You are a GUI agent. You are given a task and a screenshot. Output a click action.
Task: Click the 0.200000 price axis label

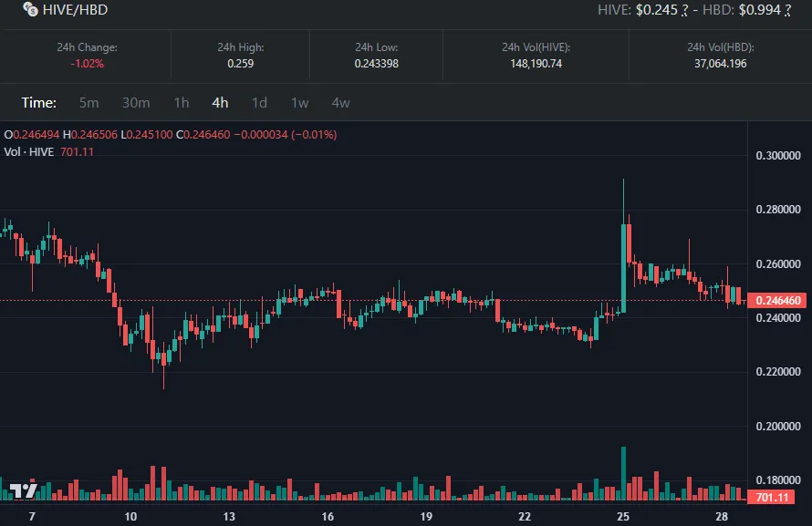[x=778, y=427]
